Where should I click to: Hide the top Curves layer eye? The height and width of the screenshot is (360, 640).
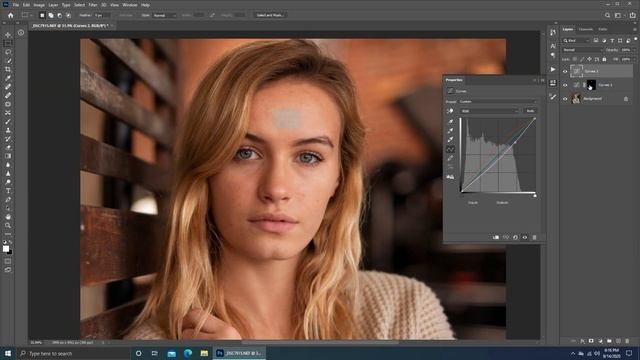(x=565, y=71)
